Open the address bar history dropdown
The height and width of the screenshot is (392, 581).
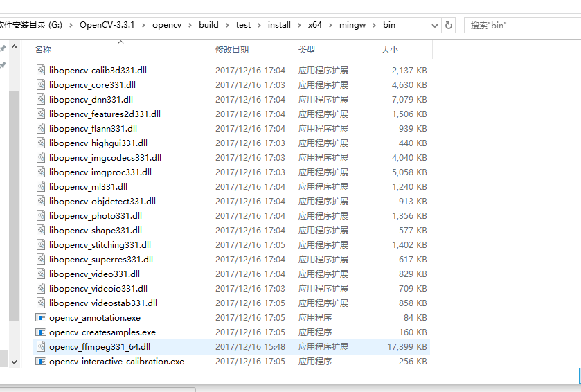(435, 26)
